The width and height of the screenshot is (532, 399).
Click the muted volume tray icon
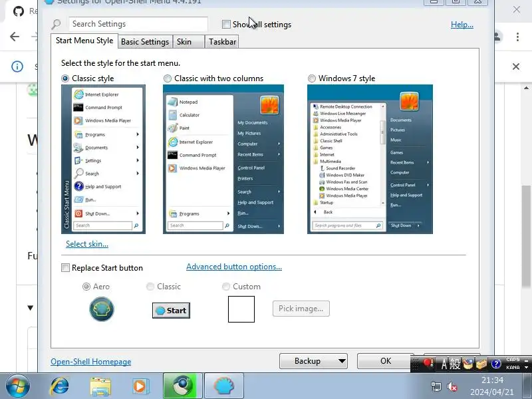click(452, 386)
